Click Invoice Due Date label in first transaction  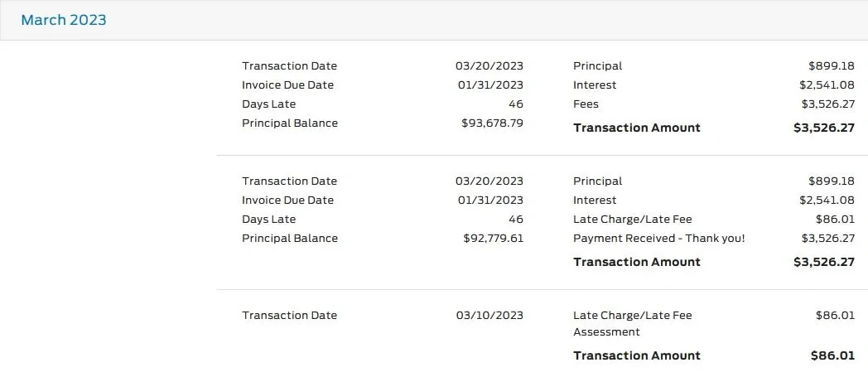point(287,85)
